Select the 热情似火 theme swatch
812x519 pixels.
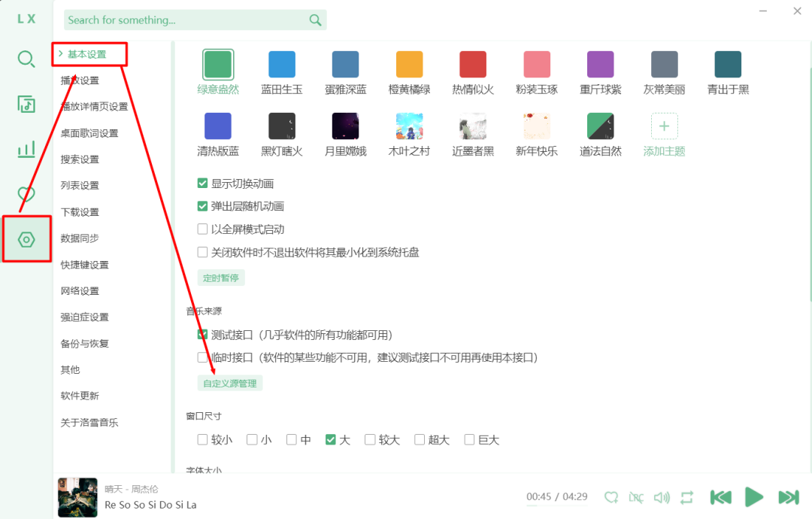(x=472, y=64)
